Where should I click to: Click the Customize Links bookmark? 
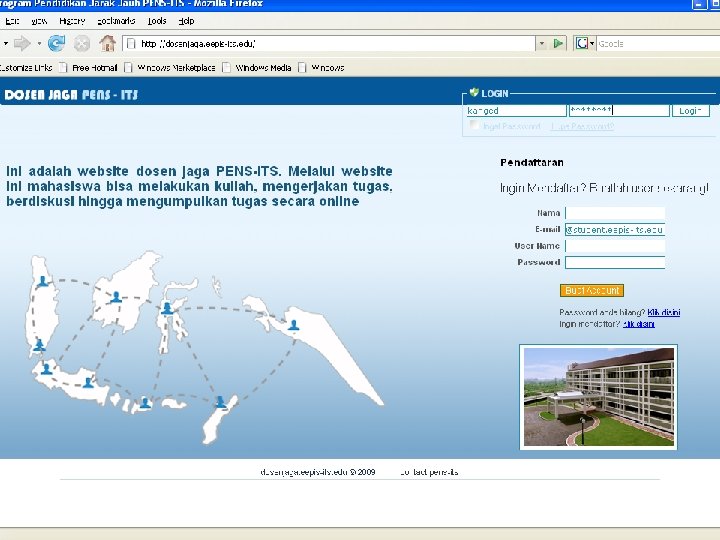(26, 68)
